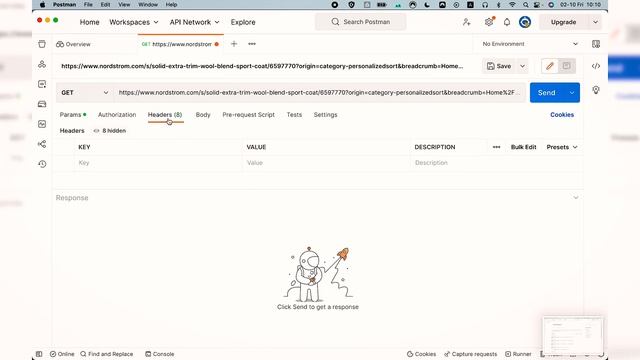The width and height of the screenshot is (640, 360).
Task: Switch to the Overview tab
Action: pos(73,44)
